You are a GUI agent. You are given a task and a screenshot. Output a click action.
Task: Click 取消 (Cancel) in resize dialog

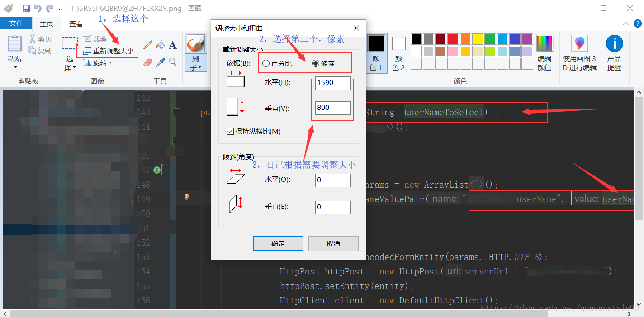(333, 243)
